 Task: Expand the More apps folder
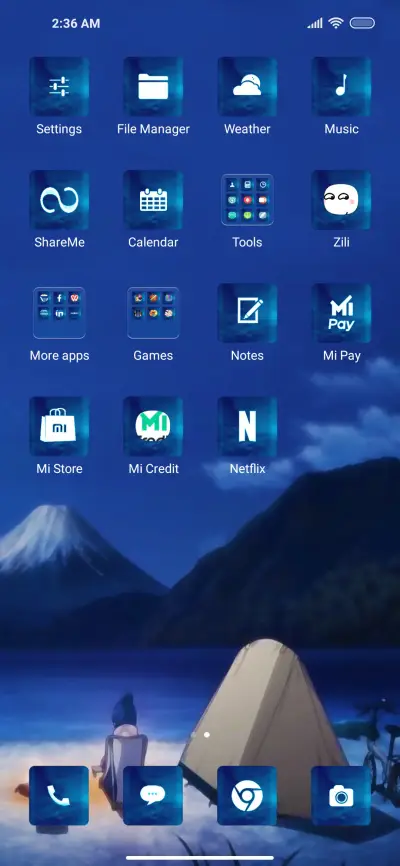click(59, 313)
